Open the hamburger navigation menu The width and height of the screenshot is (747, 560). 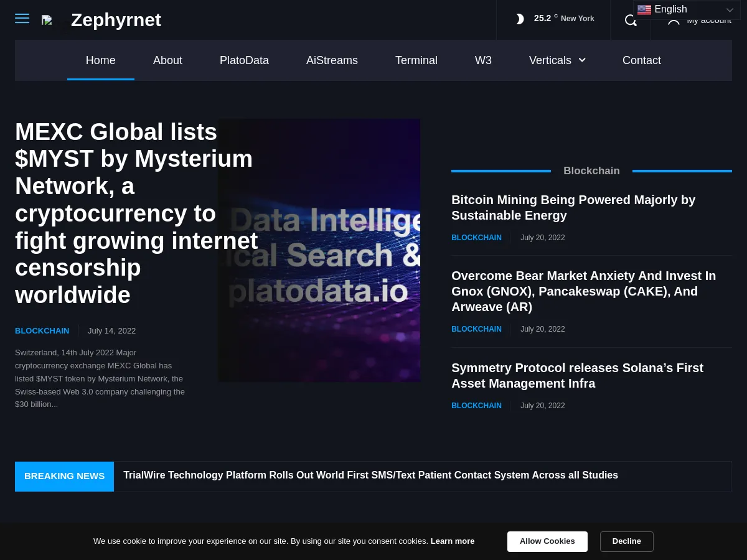click(x=22, y=18)
